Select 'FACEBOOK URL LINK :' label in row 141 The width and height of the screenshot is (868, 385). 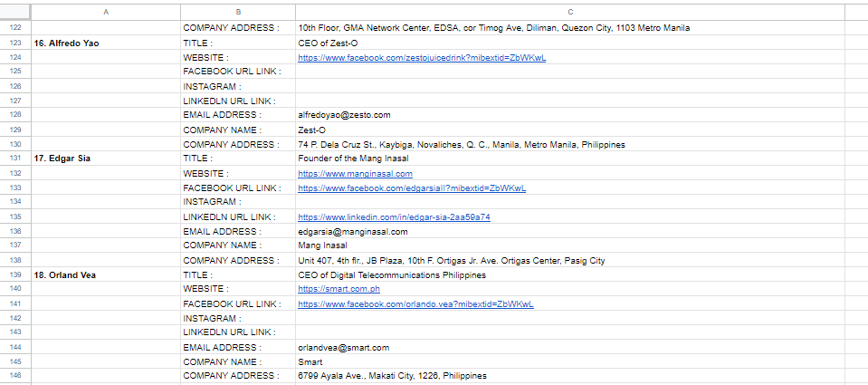point(238,304)
